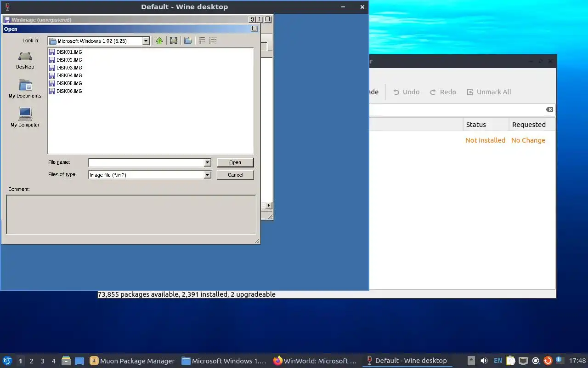Select DISK04.IMG file
This screenshot has height=368, width=588.
coord(65,75)
